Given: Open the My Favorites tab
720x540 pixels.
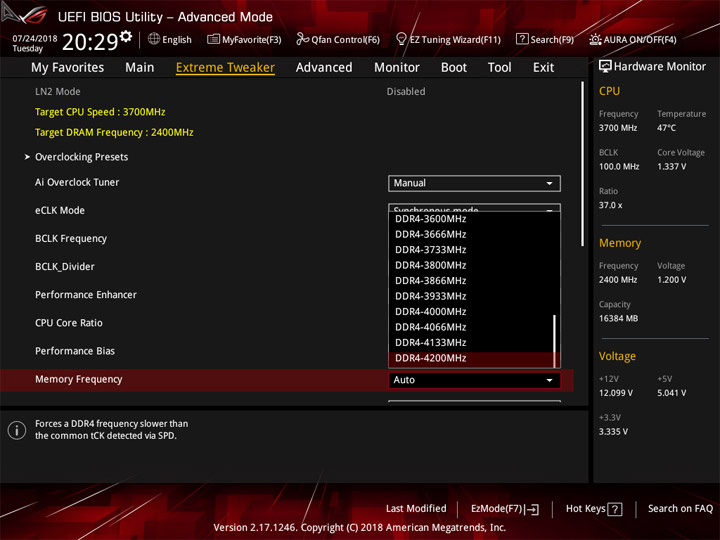Looking at the screenshot, I should [x=68, y=68].
